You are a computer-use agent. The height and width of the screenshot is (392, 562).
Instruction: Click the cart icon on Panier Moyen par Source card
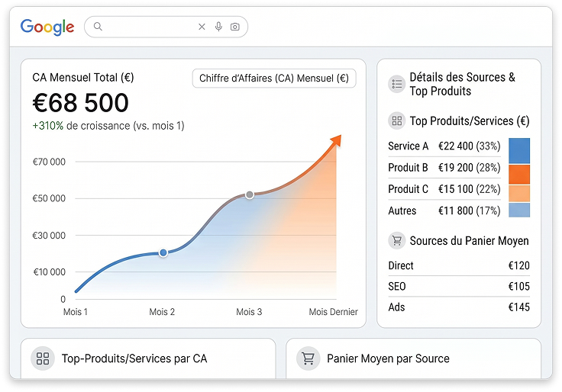(308, 358)
